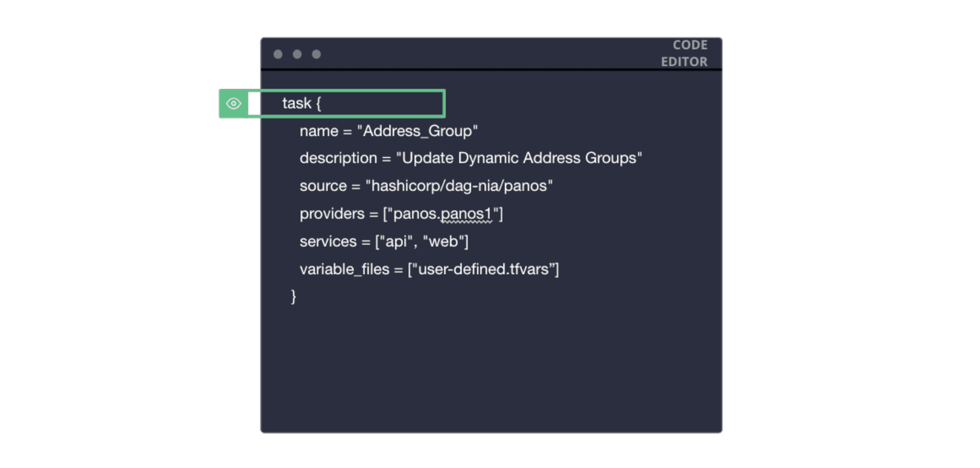The height and width of the screenshot is (468, 980).
Task: Click the green eye icon
Action: [x=234, y=103]
